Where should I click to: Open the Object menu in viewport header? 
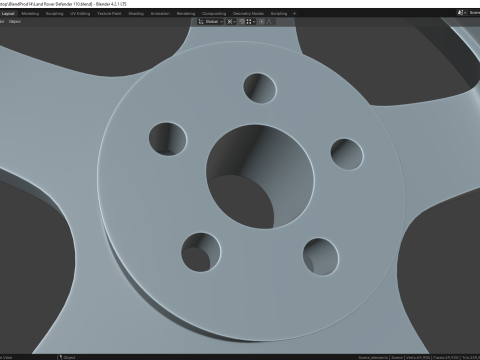point(15,22)
